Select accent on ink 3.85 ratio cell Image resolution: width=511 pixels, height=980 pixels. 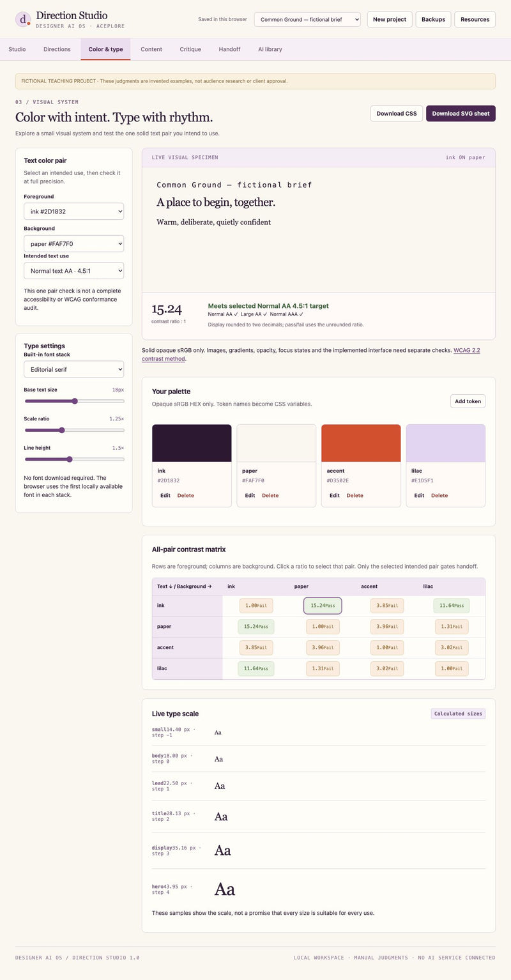pos(256,648)
